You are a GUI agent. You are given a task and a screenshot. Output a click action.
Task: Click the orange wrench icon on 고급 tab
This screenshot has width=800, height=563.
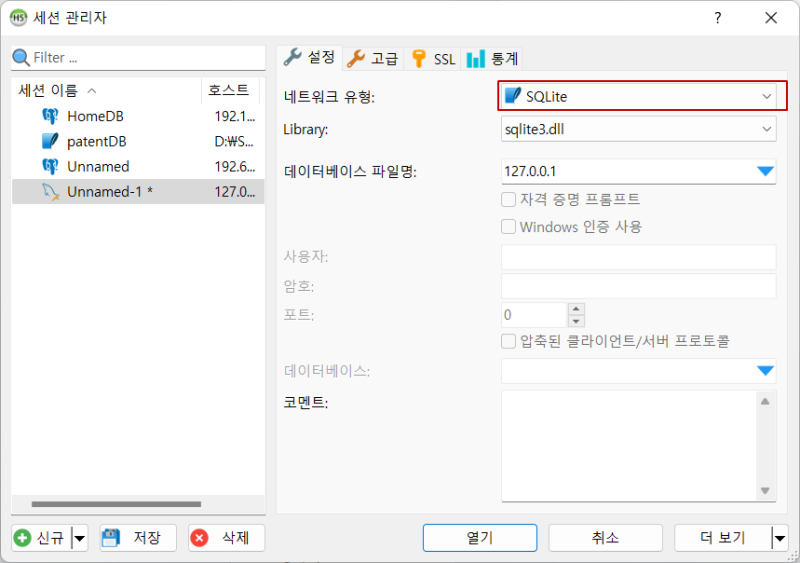pyautogui.click(x=356, y=59)
